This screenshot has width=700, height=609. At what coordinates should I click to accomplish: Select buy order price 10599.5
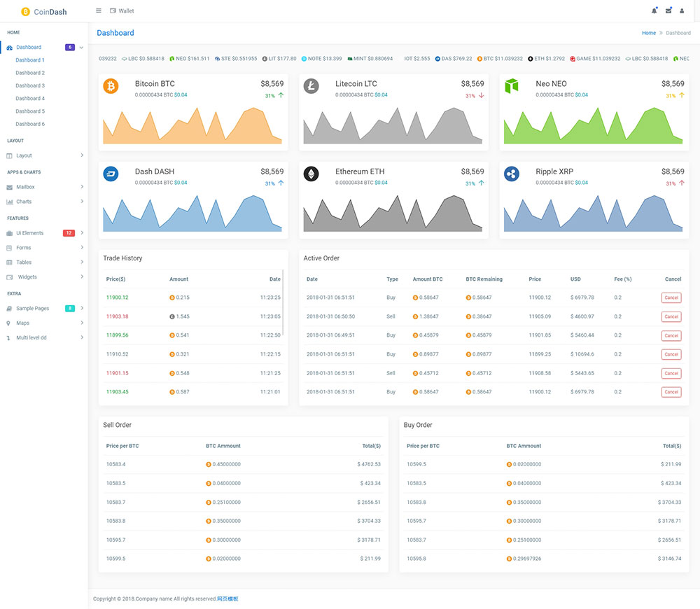416,464
